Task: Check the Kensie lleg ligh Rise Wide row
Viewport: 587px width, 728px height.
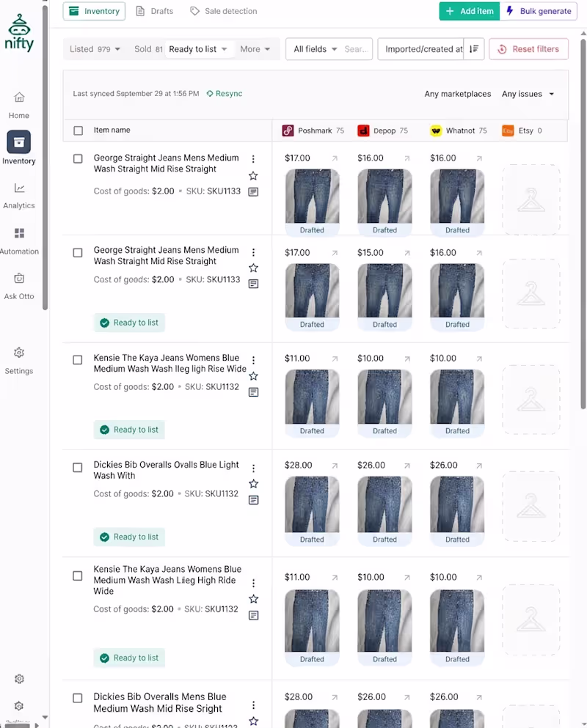Action: (x=78, y=360)
